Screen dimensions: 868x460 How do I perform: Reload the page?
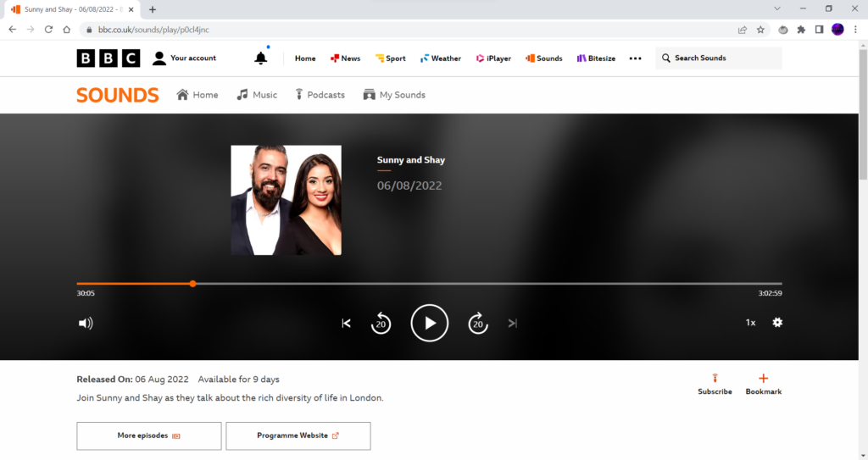click(48, 30)
